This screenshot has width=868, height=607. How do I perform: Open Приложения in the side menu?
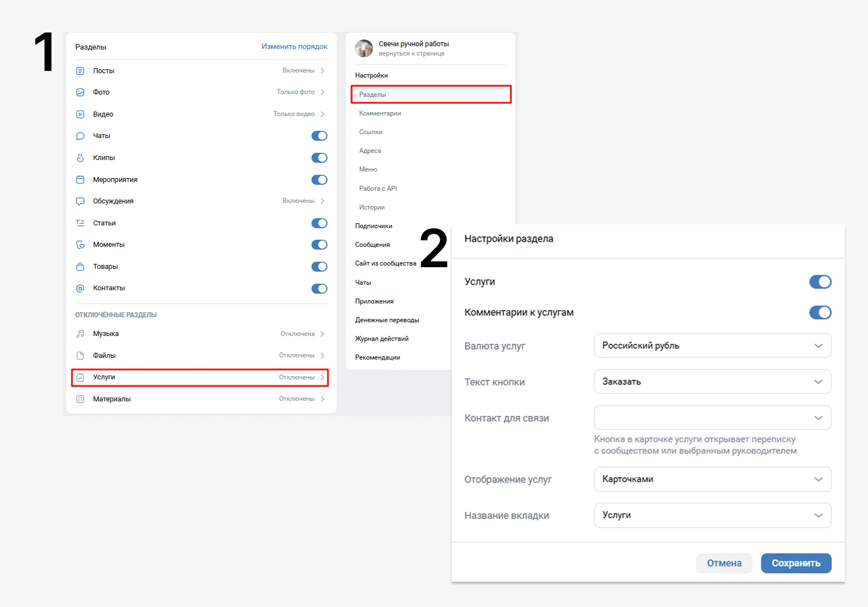click(x=374, y=301)
